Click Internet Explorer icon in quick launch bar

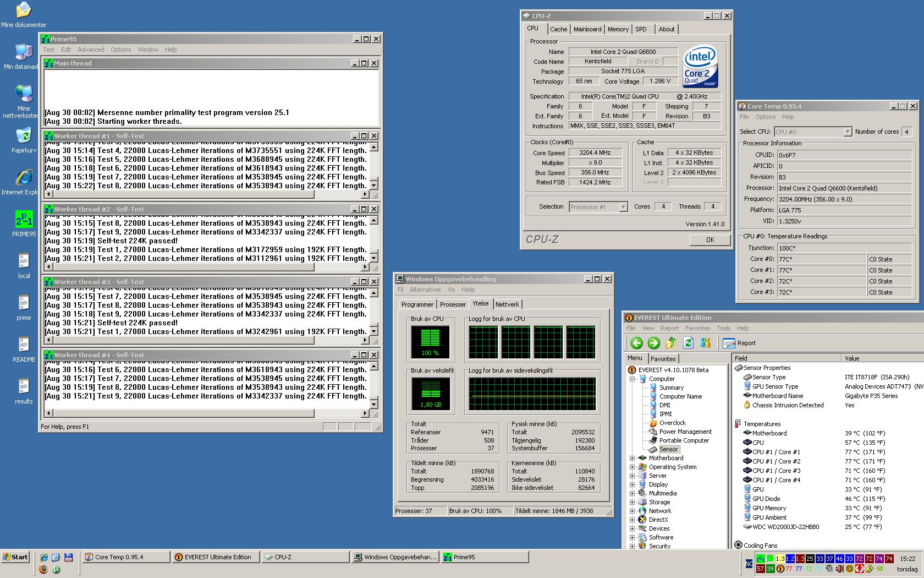click(43, 557)
